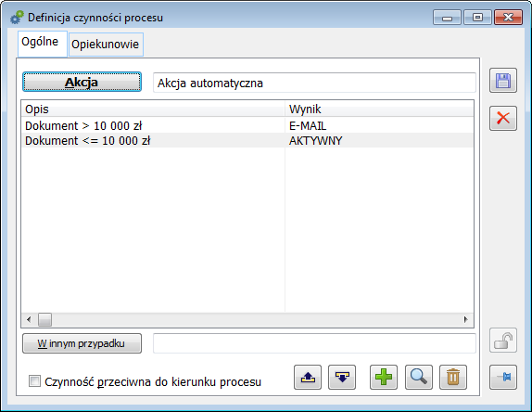Select row Dokument > 10 000 zł

[x=247, y=125]
